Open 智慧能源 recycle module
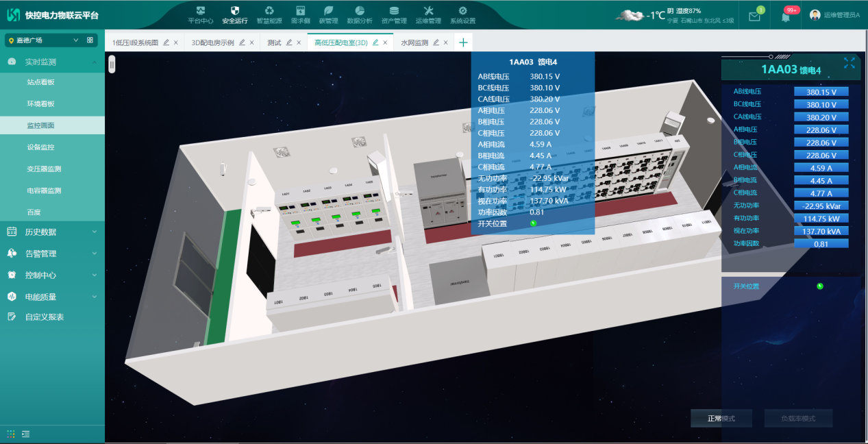The height and width of the screenshot is (444, 868). pyautogui.click(x=269, y=15)
